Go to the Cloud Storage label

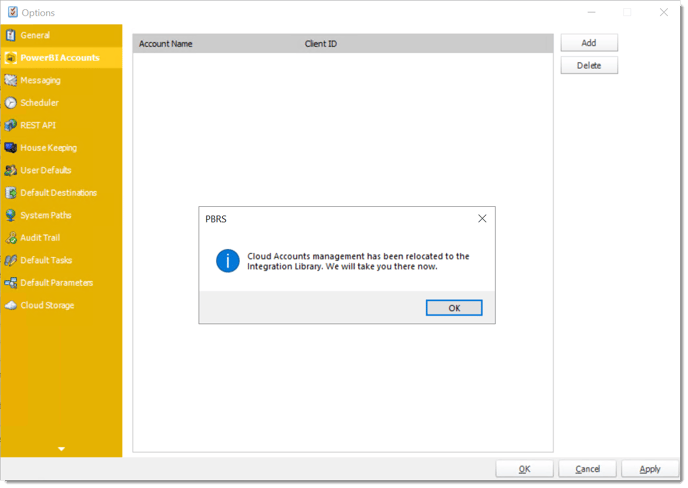47,305
